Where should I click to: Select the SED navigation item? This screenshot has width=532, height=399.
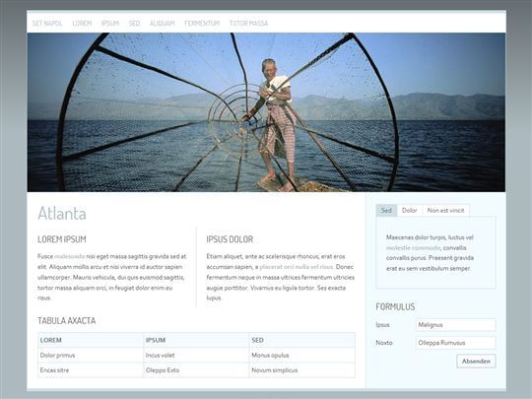[x=134, y=23]
